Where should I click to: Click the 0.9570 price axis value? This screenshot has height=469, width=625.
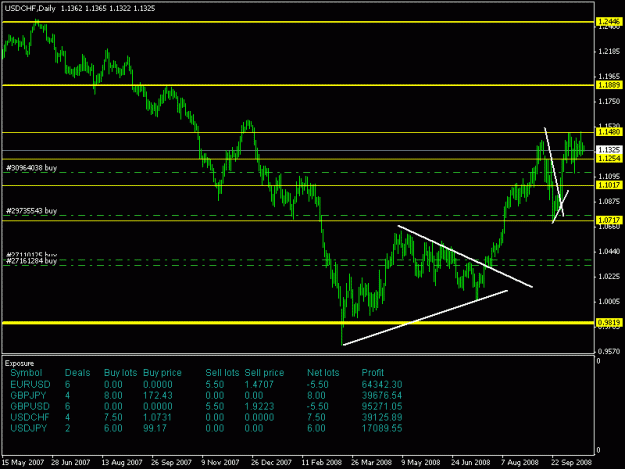[x=609, y=351]
